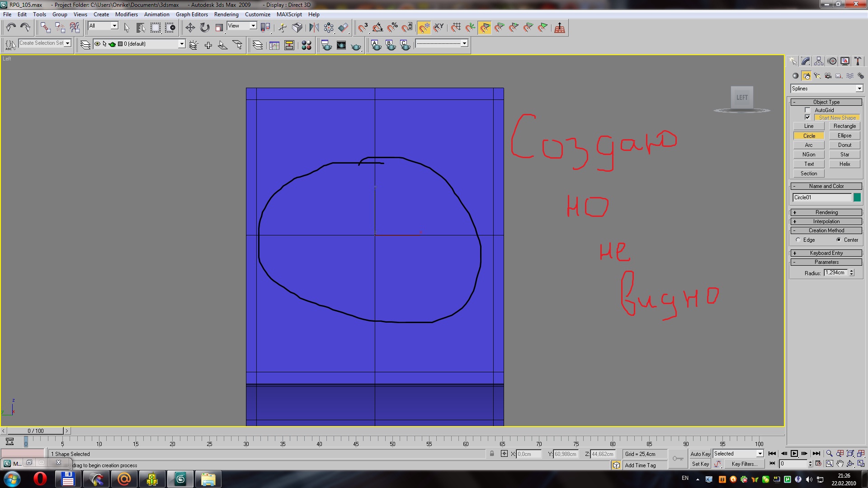Click the Auto Key button
Viewport: 868px width, 488px height.
tap(700, 454)
